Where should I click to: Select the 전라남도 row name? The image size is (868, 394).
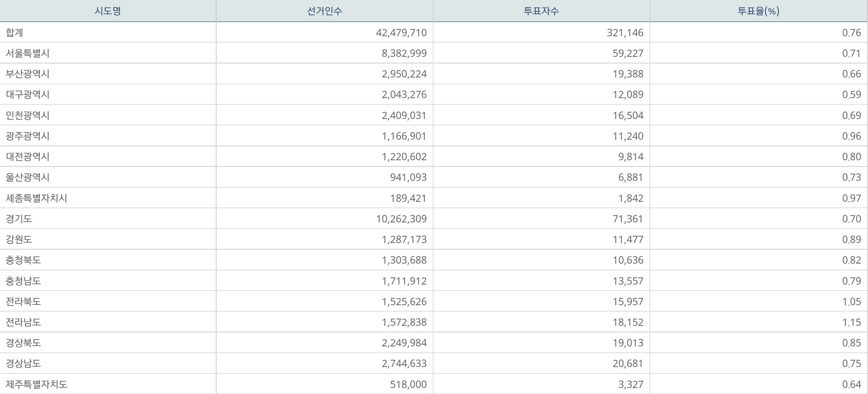tap(23, 322)
